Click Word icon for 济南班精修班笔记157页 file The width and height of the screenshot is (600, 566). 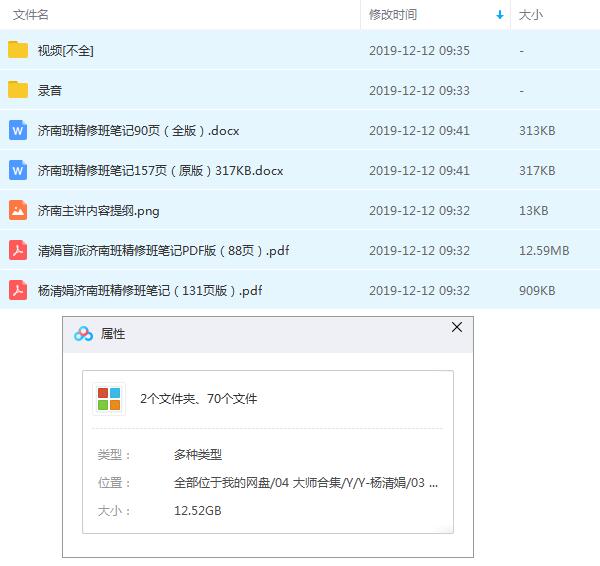coord(18,170)
